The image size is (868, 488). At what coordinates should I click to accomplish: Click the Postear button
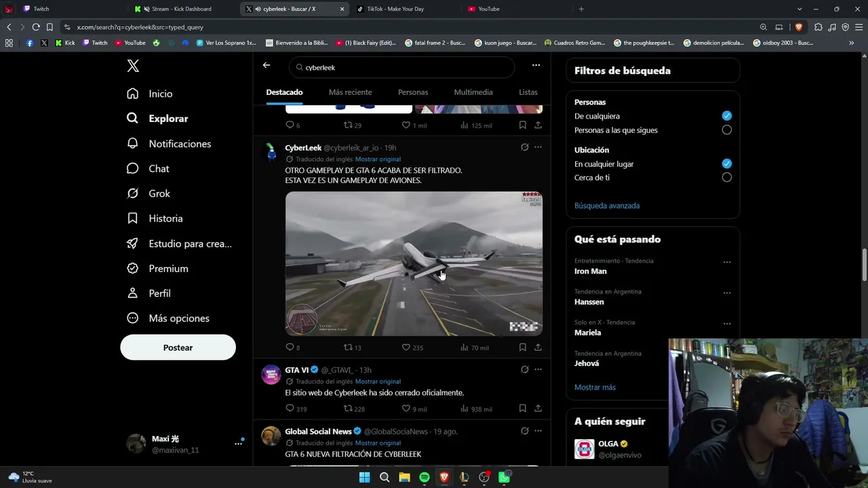click(x=178, y=347)
